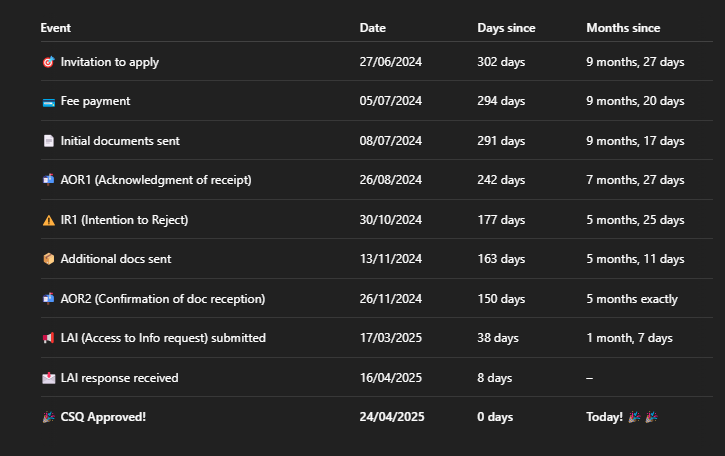
Task: Click the package icon for Additional docs sent
Action: (49, 259)
